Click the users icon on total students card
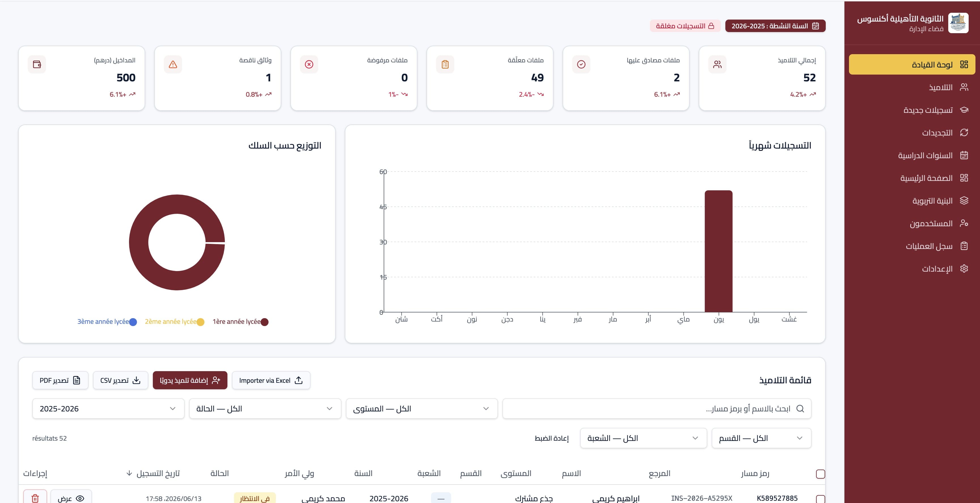Image resolution: width=980 pixels, height=503 pixels. click(x=717, y=64)
